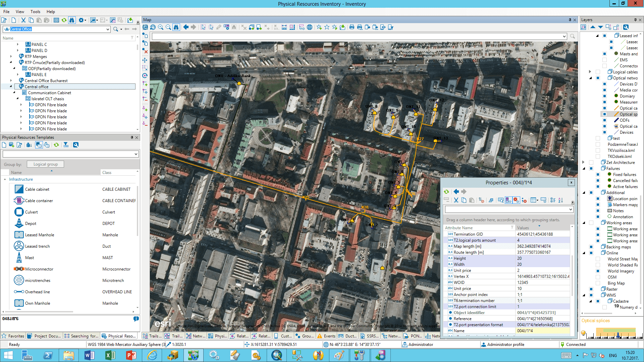
Task: Open the Tools menu in the menu bar
Action: 35,11
